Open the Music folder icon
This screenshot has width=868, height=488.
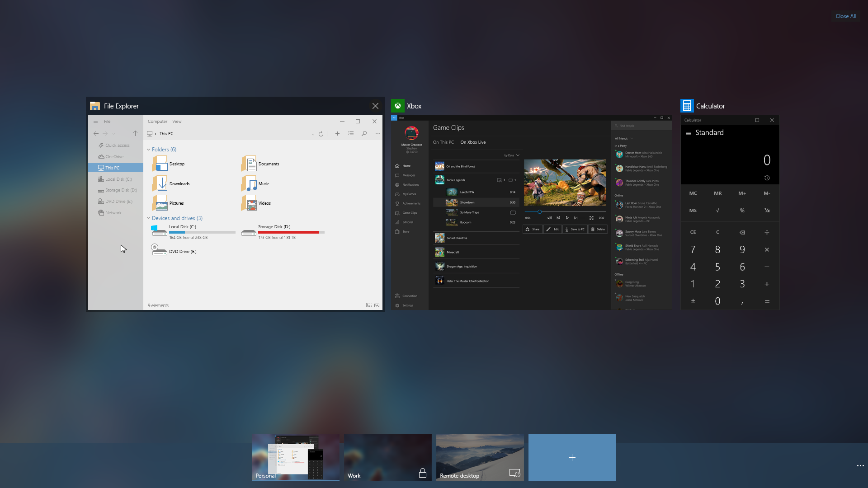point(249,183)
